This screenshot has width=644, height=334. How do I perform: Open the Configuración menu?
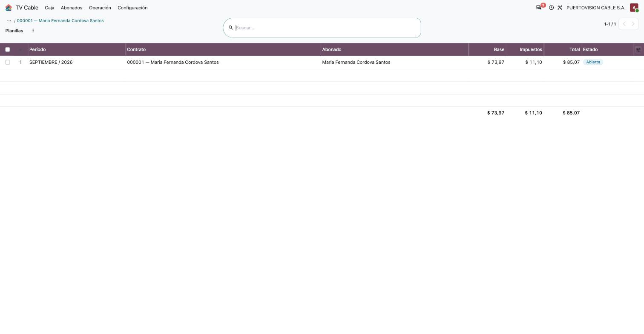pos(132,8)
